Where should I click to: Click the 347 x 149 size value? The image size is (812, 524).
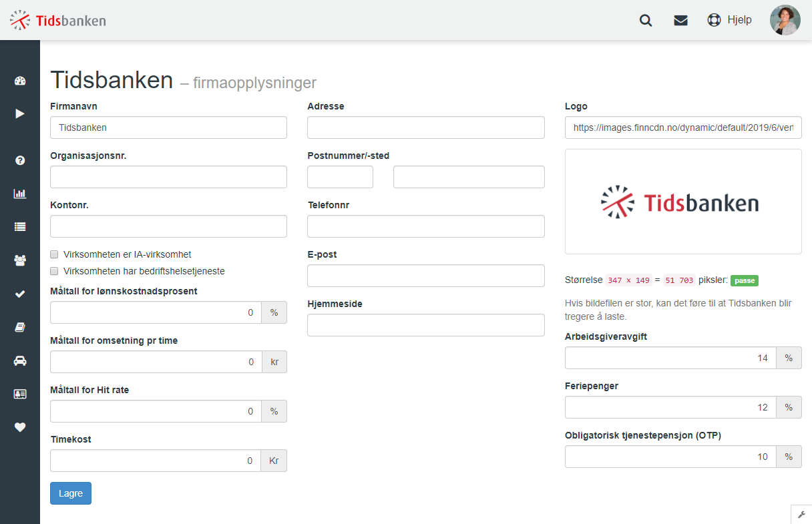click(629, 280)
